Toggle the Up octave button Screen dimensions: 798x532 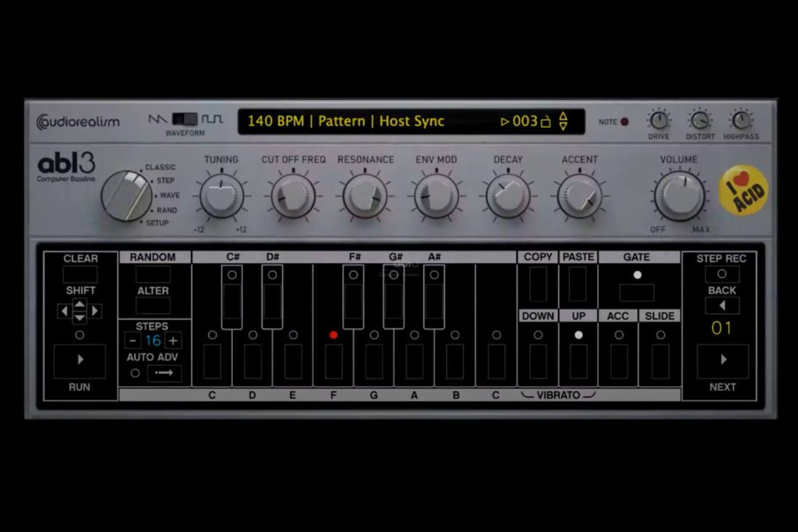(579, 361)
